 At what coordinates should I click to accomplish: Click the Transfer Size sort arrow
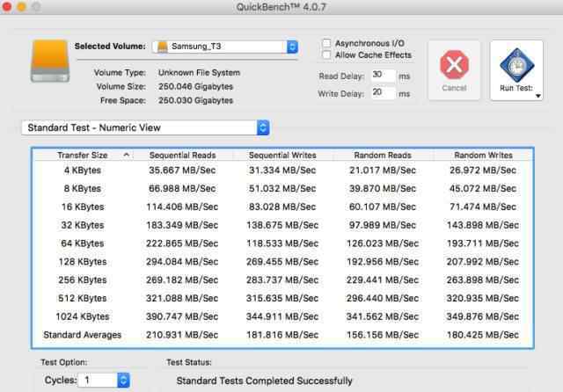126,155
